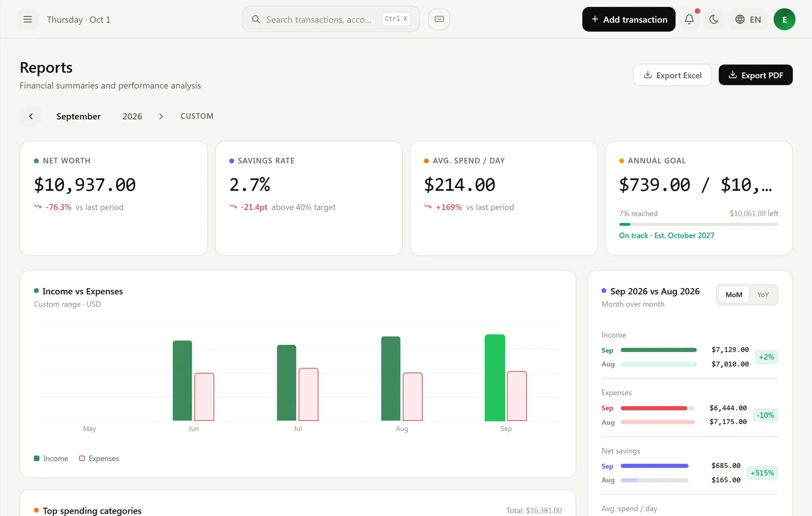Open the September month picker
Viewport: 812px width, 516px height.
78,117
